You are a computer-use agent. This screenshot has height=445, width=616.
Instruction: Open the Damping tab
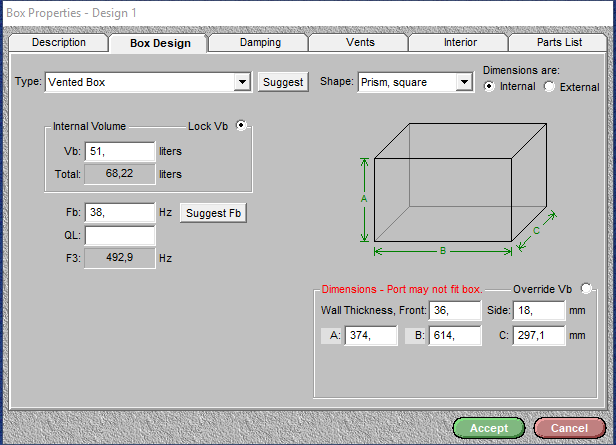260,43
